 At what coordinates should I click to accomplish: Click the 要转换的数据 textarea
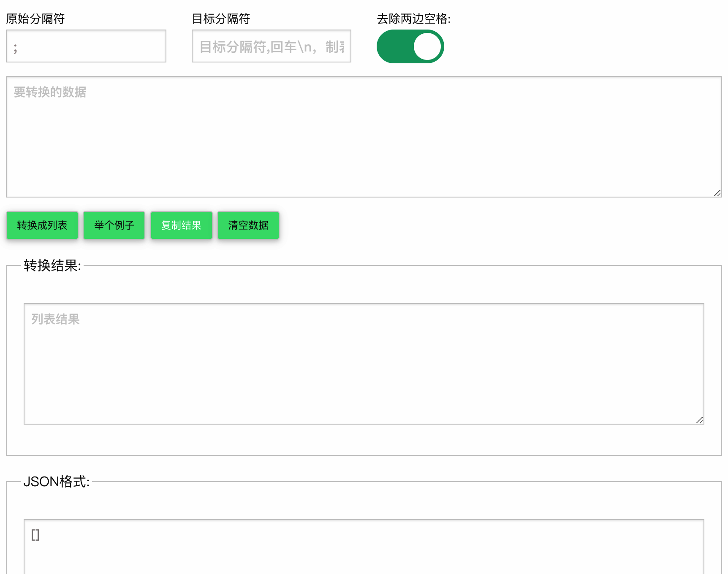point(364,137)
